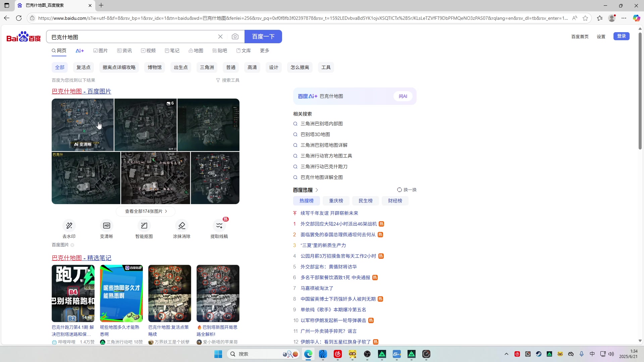Open the 涂抹消除 eraser tool
This screenshot has height=362, width=644.
(x=182, y=230)
